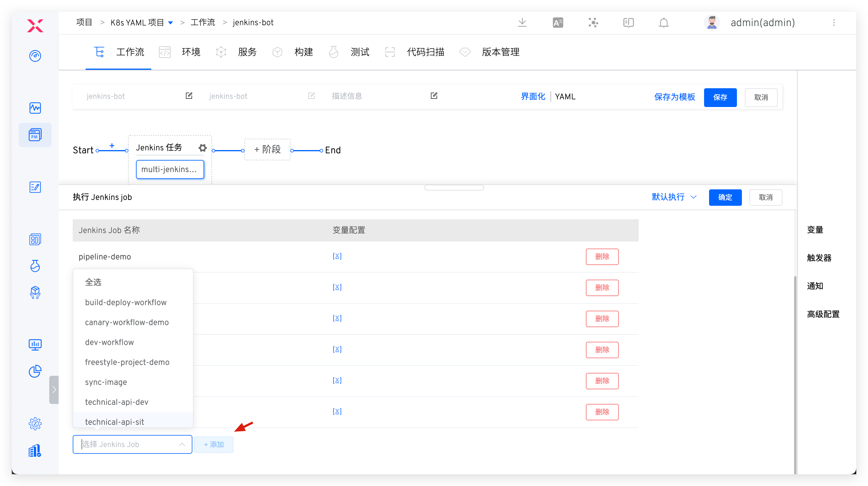Image resolution: width=868 pixels, height=486 pixels.
Task: Click the AI sparkle icon in top bar
Action: tap(593, 23)
